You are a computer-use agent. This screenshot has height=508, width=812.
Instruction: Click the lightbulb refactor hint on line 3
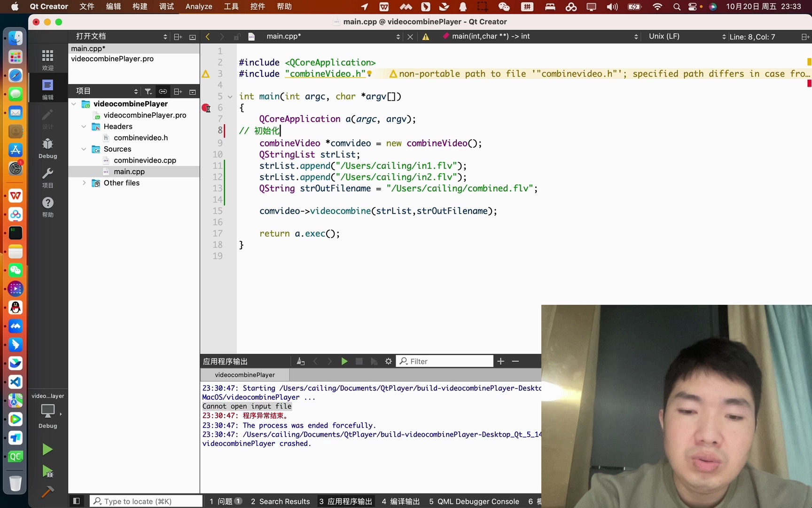(370, 74)
